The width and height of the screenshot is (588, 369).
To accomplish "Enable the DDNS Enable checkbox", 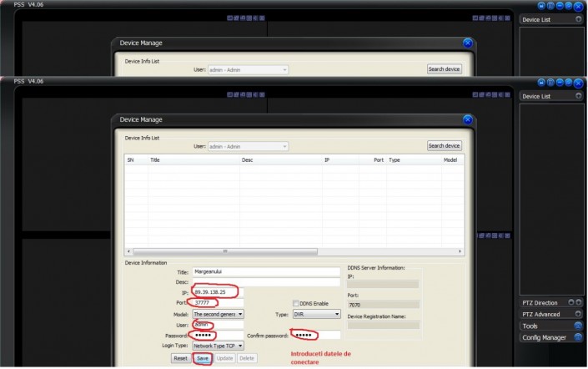I will tap(296, 303).
